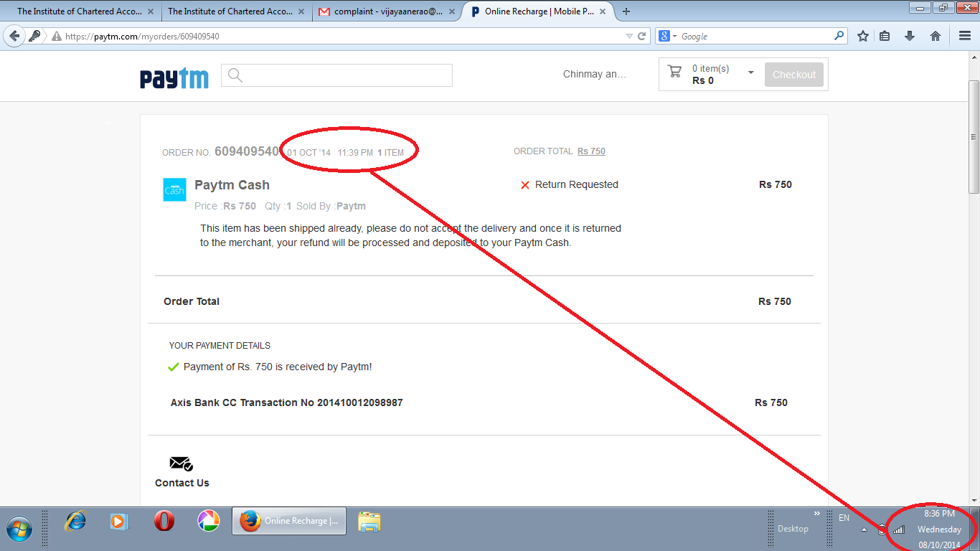Open Windows Media Player from taskbar
The image size is (980, 551).
119,522
